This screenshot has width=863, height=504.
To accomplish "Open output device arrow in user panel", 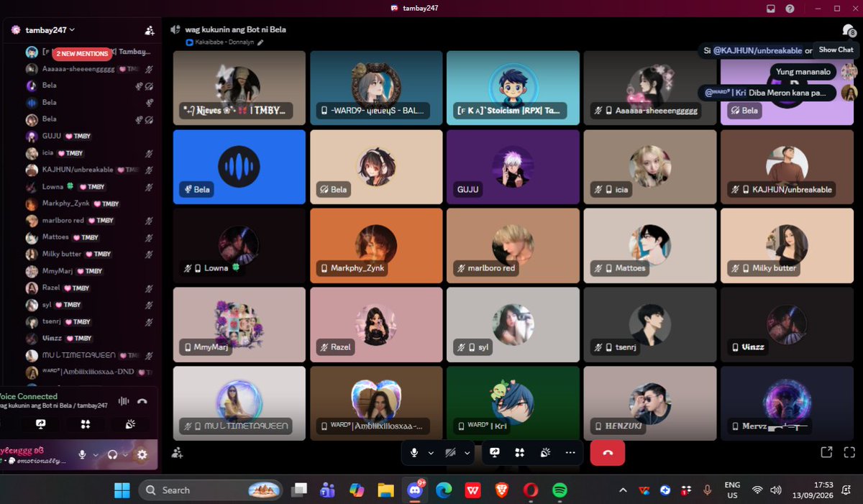I will click(125, 454).
